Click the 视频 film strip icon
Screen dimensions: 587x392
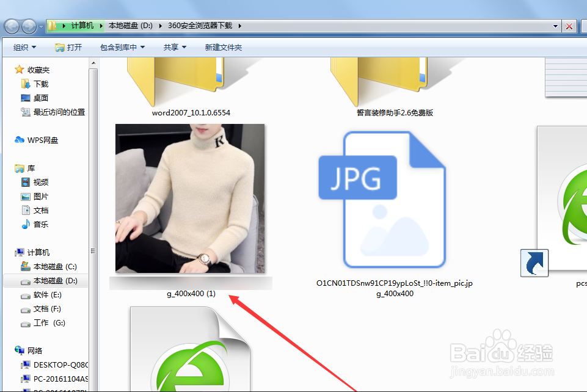pyautogui.click(x=26, y=182)
